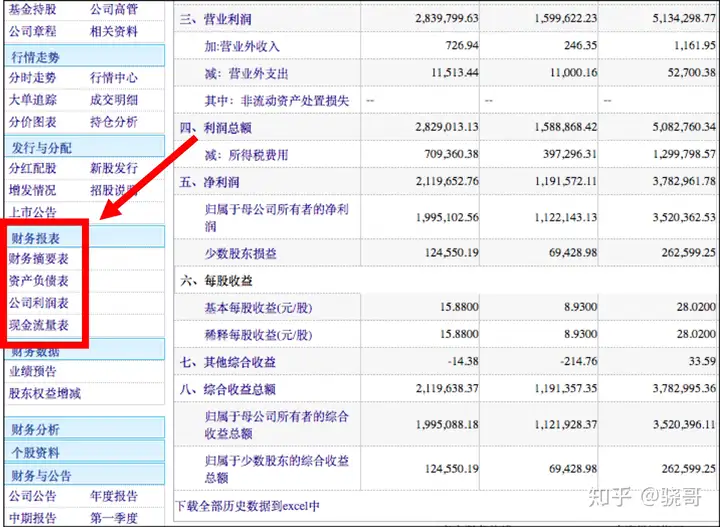Screen dimensions: 720x527
Task: Open the 财务摘要表 link
Action: tap(39, 258)
